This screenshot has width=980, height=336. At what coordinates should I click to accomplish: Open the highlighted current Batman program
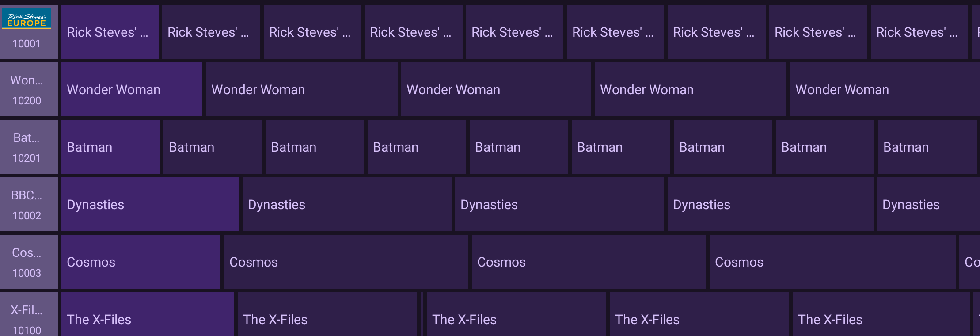[x=110, y=147]
